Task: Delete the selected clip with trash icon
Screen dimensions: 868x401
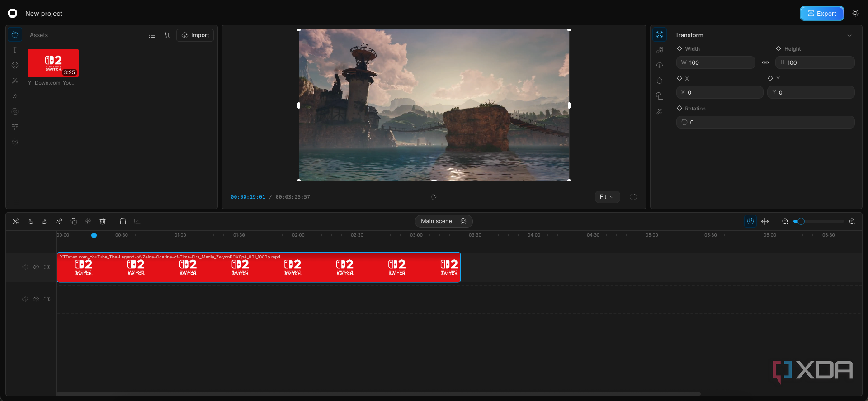Action: pyautogui.click(x=103, y=221)
